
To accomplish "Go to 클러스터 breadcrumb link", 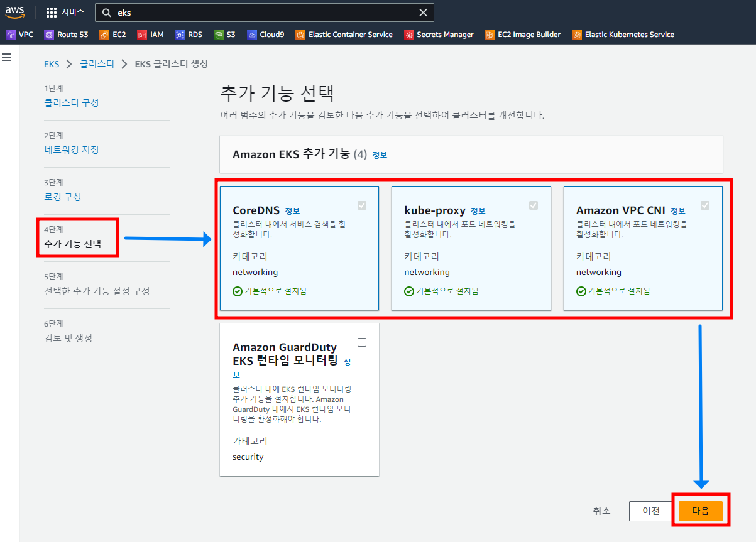I will coord(97,64).
